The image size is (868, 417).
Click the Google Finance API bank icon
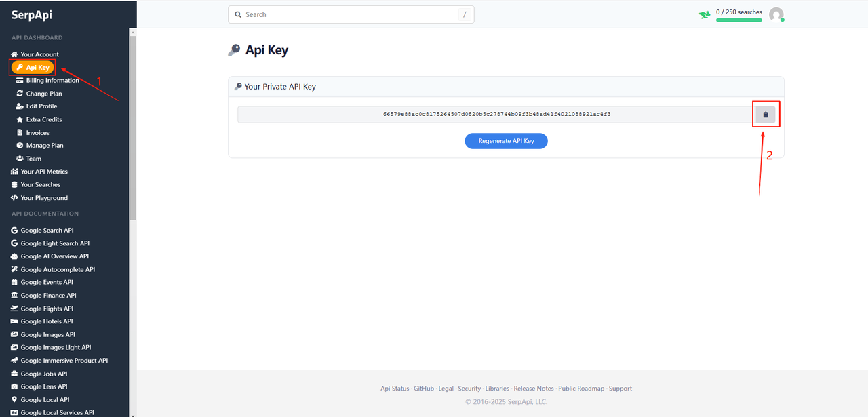tap(14, 296)
